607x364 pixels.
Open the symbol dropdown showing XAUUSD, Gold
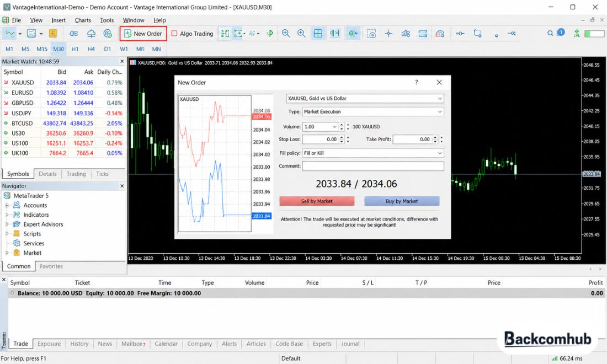coord(365,99)
